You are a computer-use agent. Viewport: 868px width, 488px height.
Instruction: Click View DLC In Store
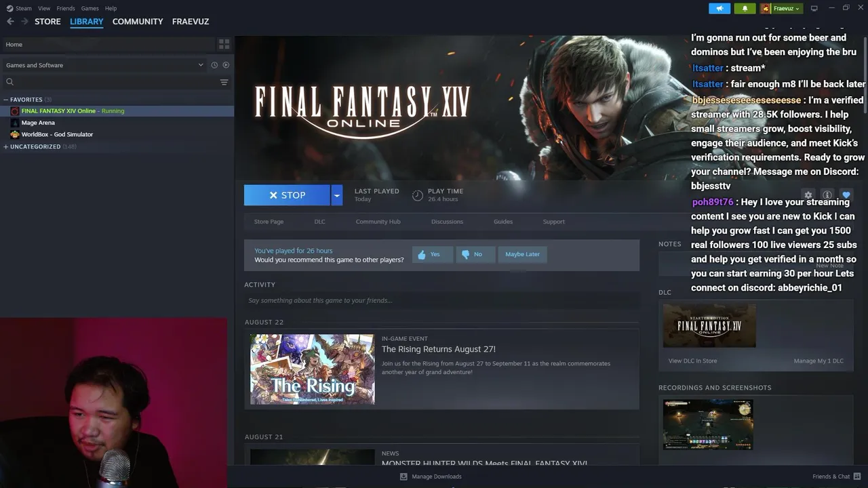pyautogui.click(x=692, y=361)
